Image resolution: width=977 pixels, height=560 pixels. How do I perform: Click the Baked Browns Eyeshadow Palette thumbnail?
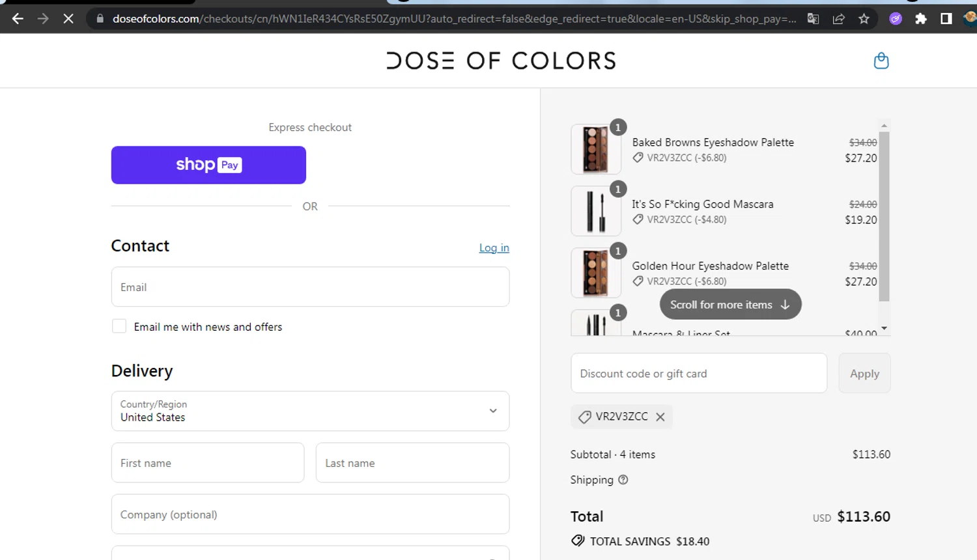[595, 149]
